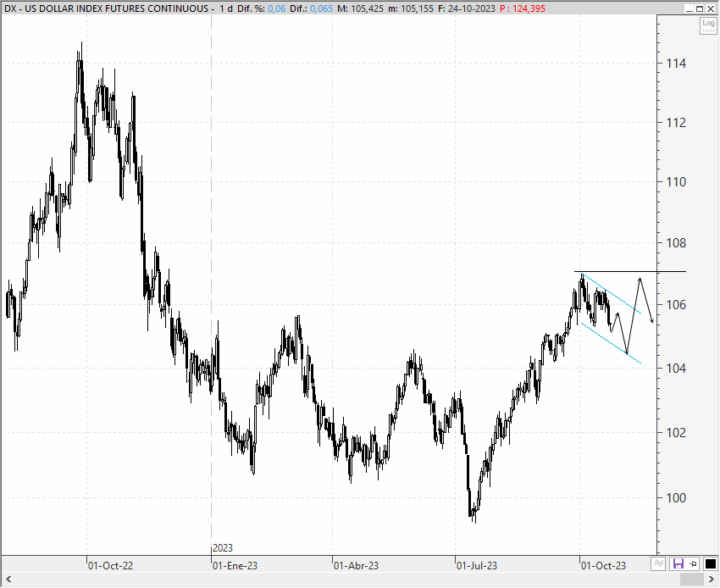
Task: Click the '2023' year marker label
Action: click(x=223, y=548)
